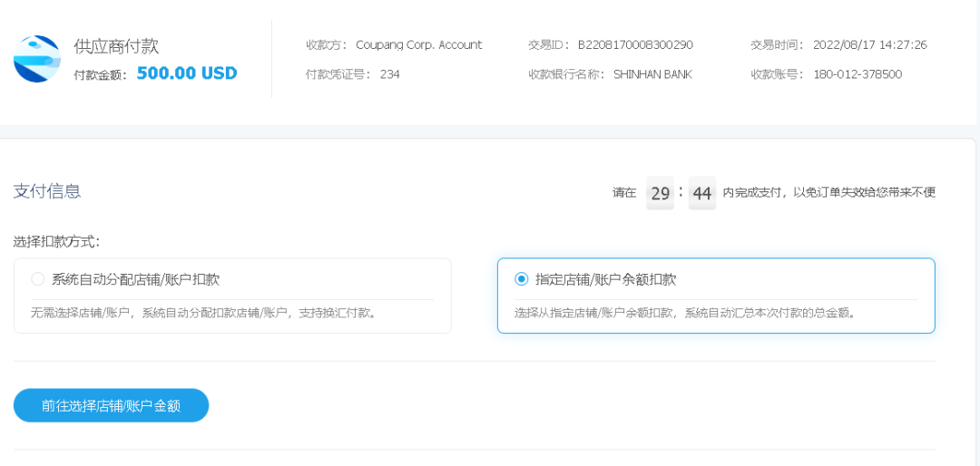Click payment voucher number 234
This screenshot has height=466, width=980.
tap(390, 74)
